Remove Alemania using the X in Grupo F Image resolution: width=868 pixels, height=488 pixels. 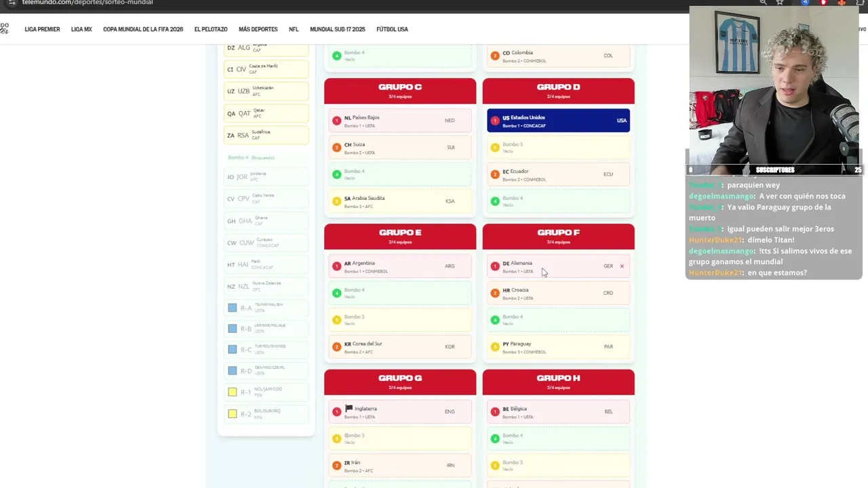point(622,266)
